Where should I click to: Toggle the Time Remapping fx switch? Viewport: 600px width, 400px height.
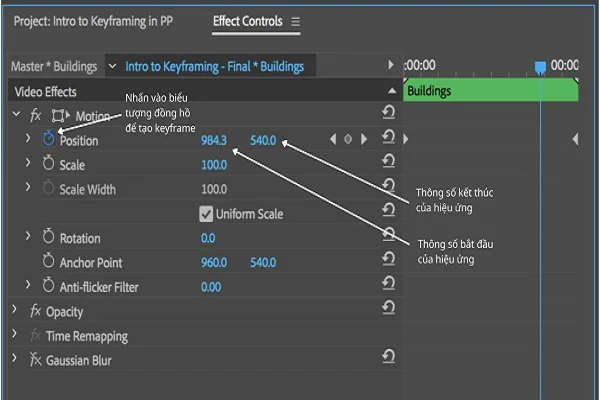(36, 335)
